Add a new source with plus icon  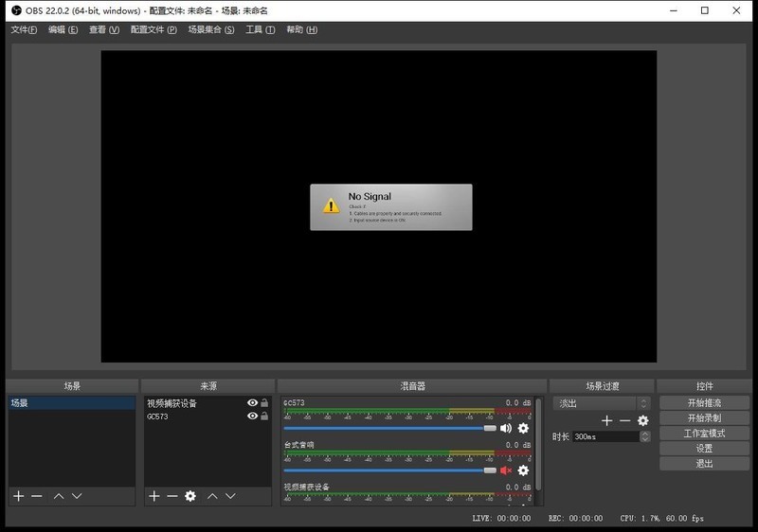[153, 496]
